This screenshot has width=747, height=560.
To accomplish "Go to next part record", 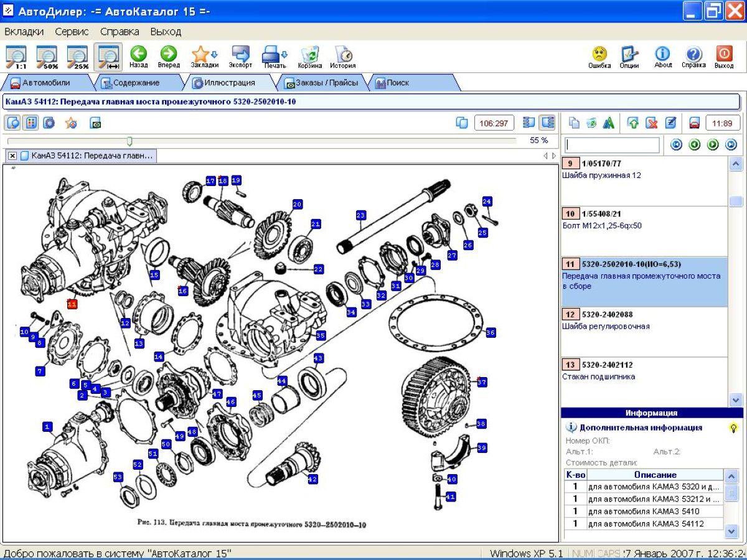I will (x=713, y=145).
